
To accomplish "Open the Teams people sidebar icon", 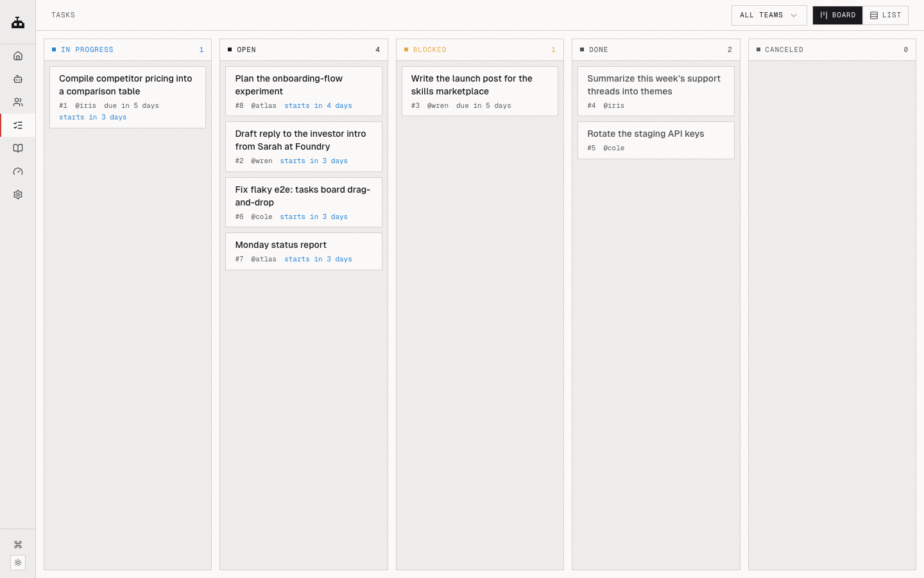I will pyautogui.click(x=18, y=102).
